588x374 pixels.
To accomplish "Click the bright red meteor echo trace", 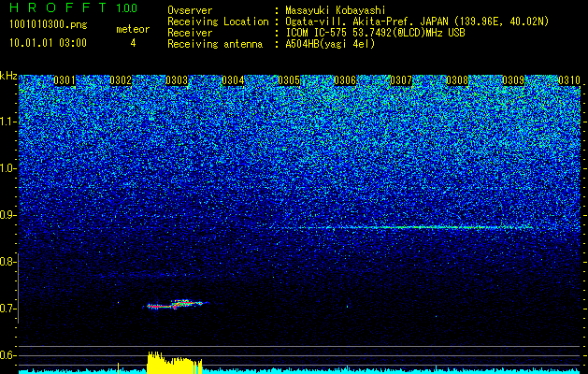I will pyautogui.click(x=175, y=305).
